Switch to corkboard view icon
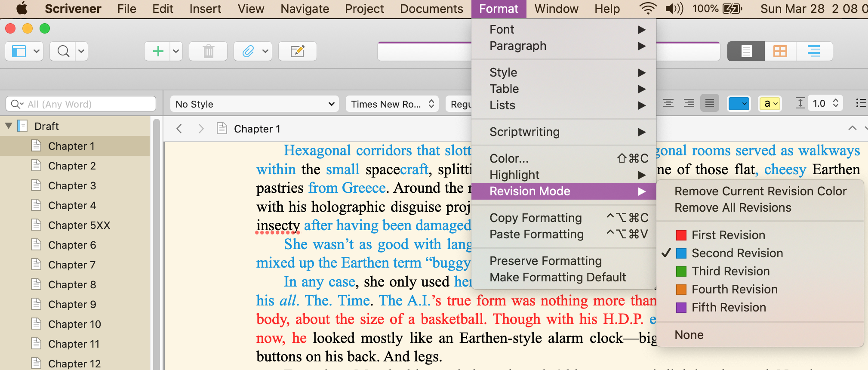The height and width of the screenshot is (370, 868). tap(780, 52)
